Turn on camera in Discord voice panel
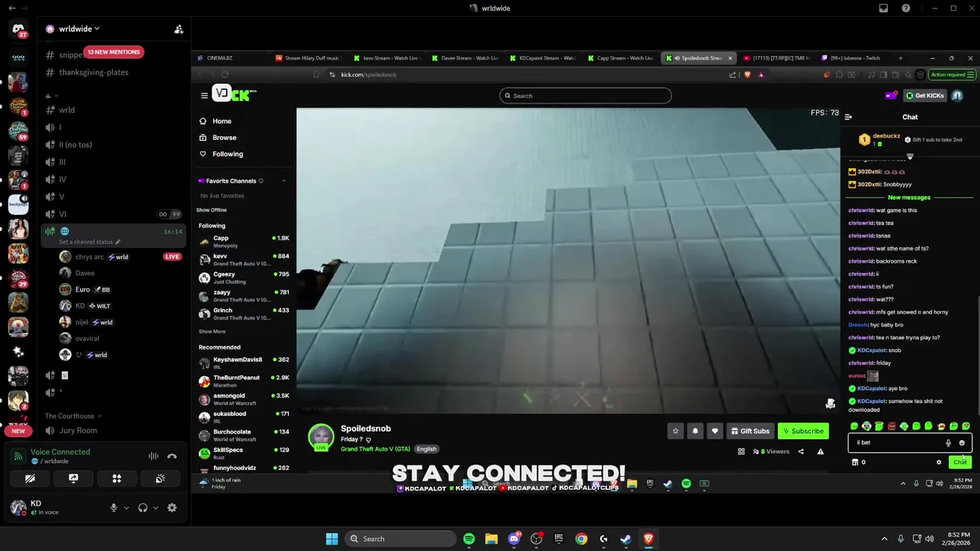Viewport: 980px width, 551px height. click(30, 478)
